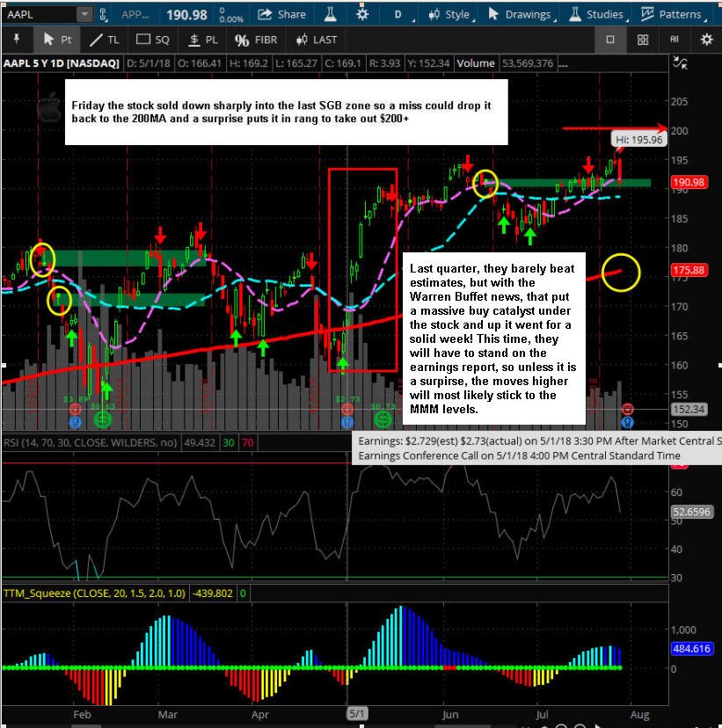Click the O: 166.41 open price readout
This screenshot has width=722, height=728.
[x=200, y=63]
